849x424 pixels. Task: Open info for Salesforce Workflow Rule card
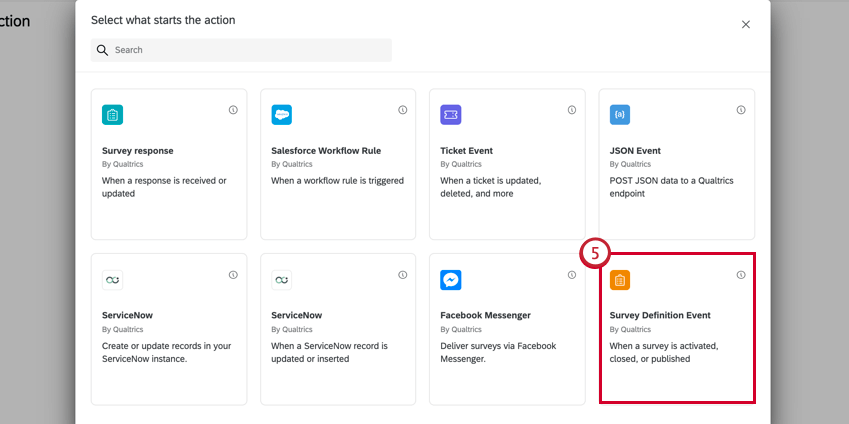pyautogui.click(x=403, y=110)
